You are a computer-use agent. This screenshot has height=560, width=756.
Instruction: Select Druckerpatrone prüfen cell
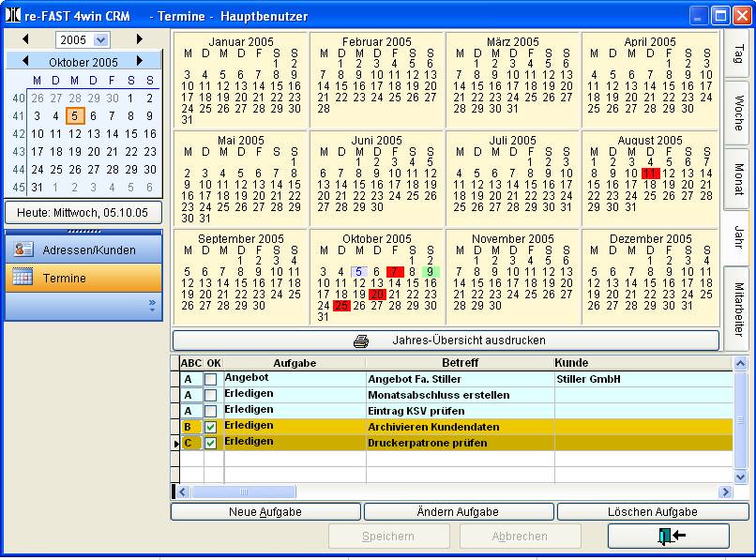click(460, 443)
